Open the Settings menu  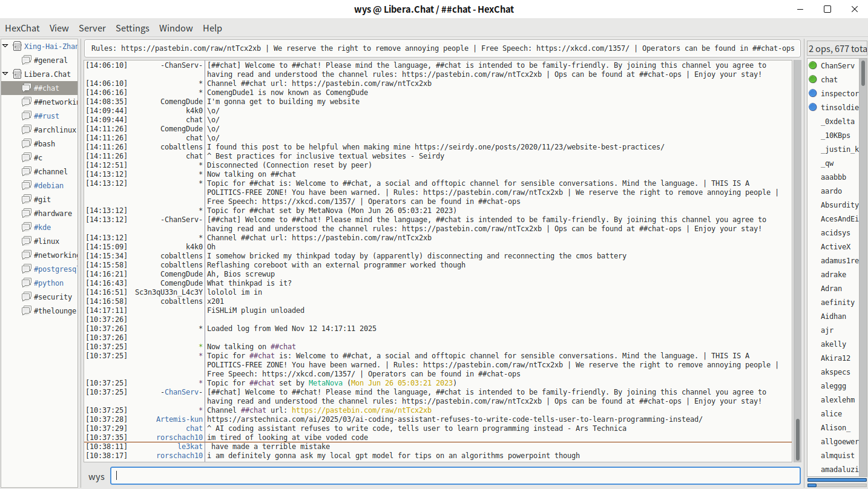click(x=132, y=28)
